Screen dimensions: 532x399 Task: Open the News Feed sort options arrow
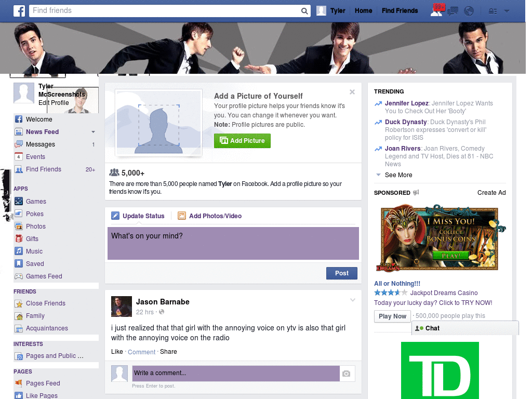click(93, 132)
